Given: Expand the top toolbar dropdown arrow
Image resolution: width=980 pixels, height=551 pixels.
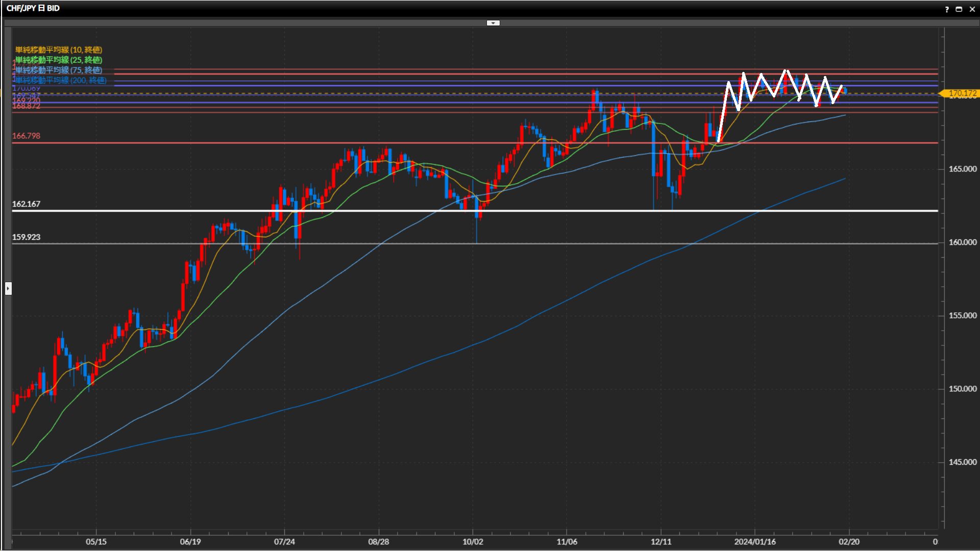Looking at the screenshot, I should [493, 23].
